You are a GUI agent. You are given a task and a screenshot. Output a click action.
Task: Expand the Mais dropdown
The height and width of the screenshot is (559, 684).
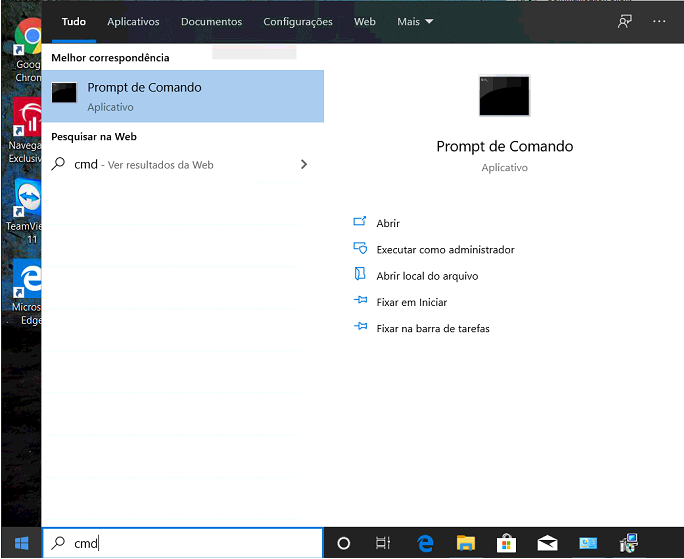[x=415, y=21]
